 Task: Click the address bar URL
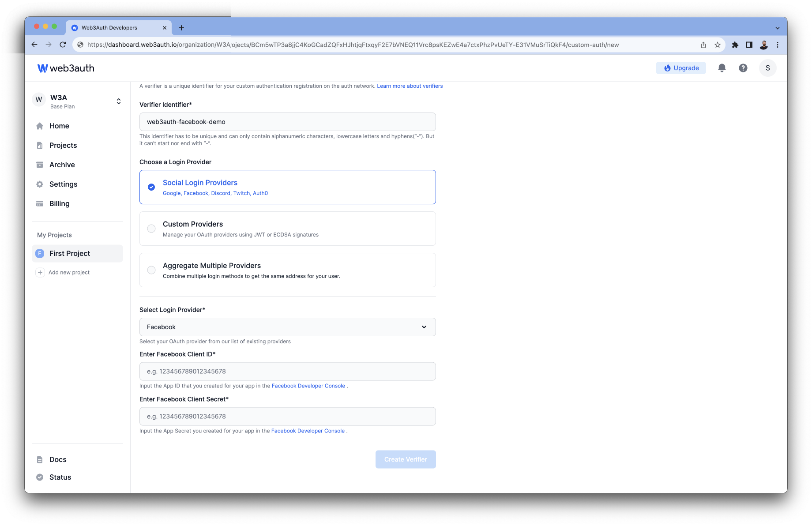[x=353, y=45]
